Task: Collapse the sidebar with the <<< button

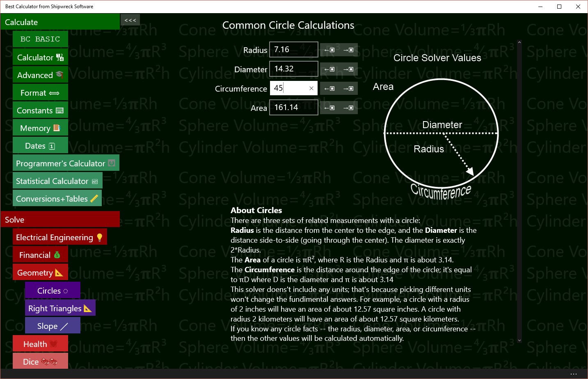Action: [x=130, y=20]
